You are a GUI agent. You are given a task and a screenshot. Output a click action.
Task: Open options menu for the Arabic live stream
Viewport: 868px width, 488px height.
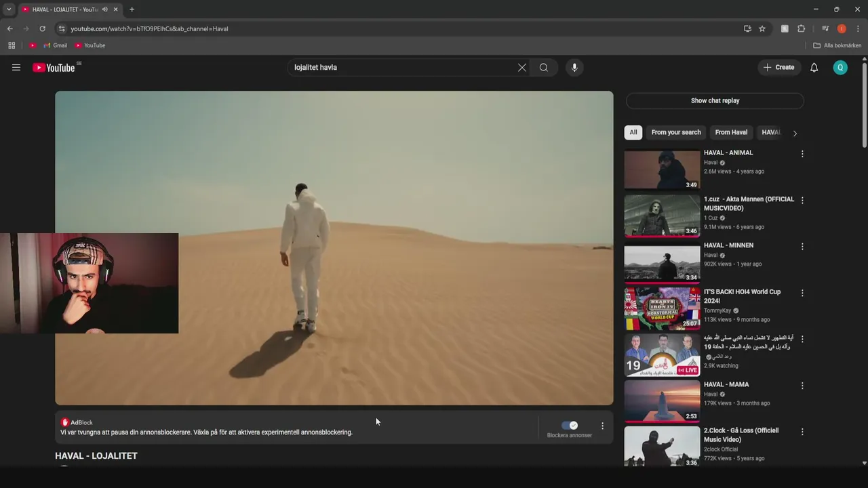802,339
